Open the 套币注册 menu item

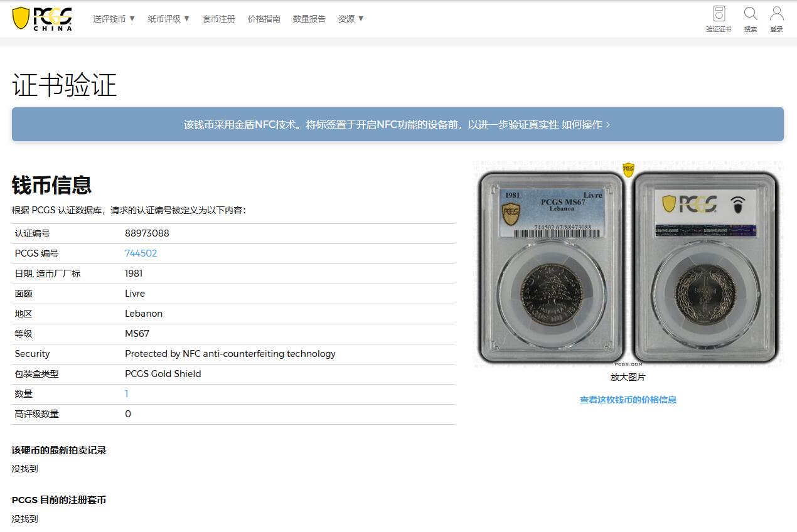coord(218,19)
